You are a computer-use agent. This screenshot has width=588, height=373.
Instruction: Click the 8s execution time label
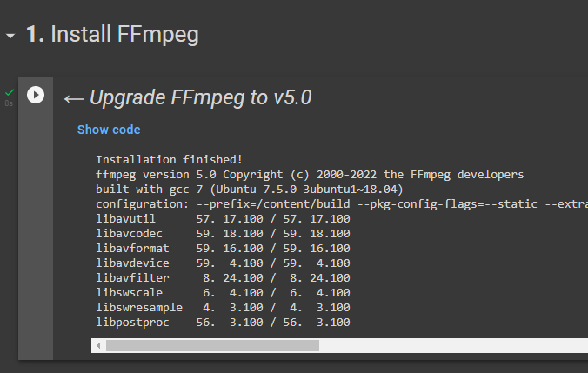(x=9, y=103)
